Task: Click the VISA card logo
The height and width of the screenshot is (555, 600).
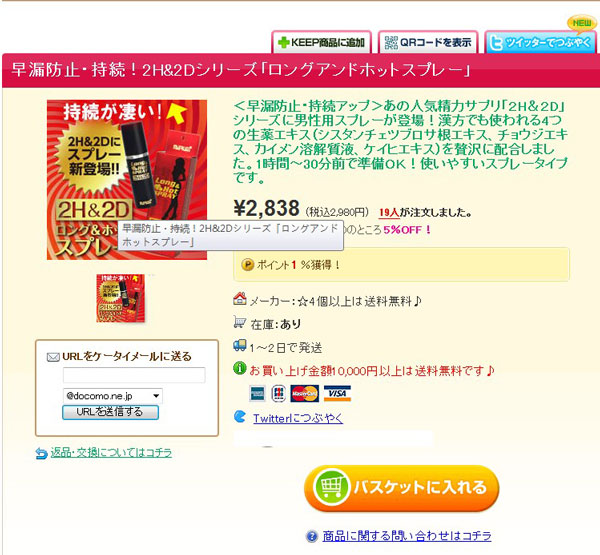Action: pos(337,393)
